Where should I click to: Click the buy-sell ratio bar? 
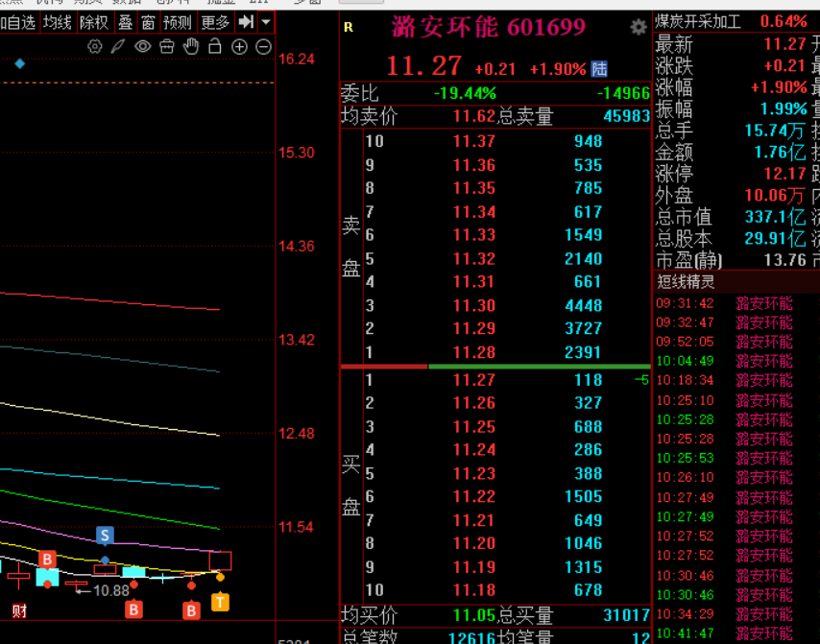point(495,367)
